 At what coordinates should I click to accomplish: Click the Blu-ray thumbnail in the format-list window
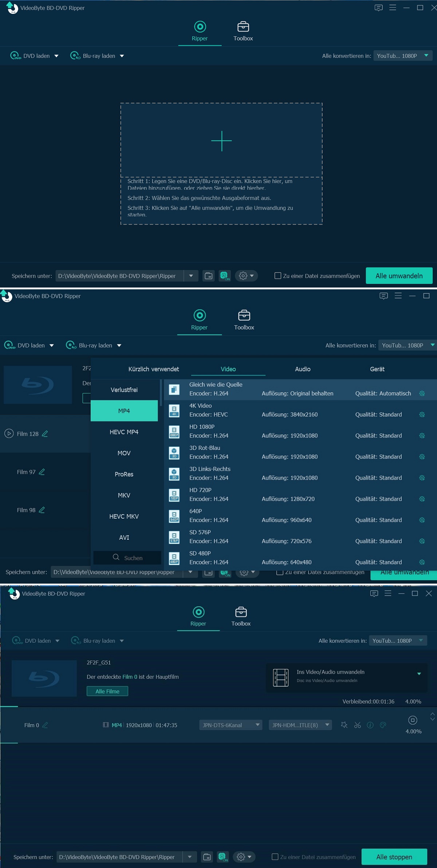click(38, 385)
